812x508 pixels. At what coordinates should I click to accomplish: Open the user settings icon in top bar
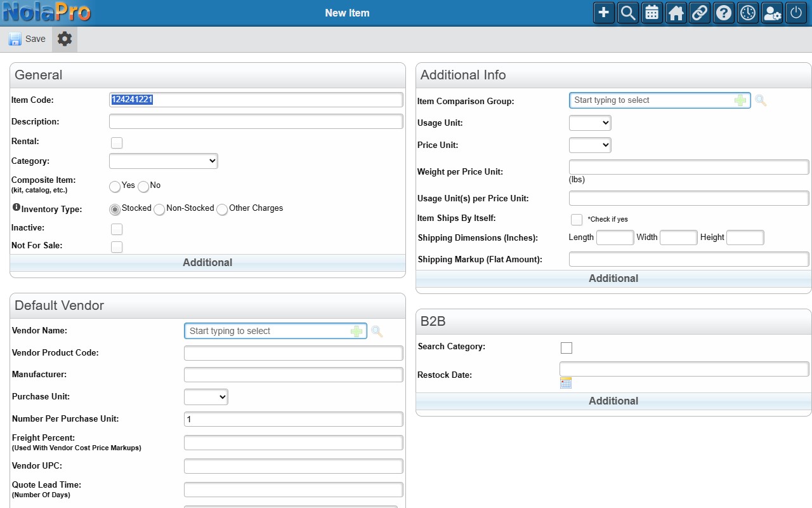772,13
